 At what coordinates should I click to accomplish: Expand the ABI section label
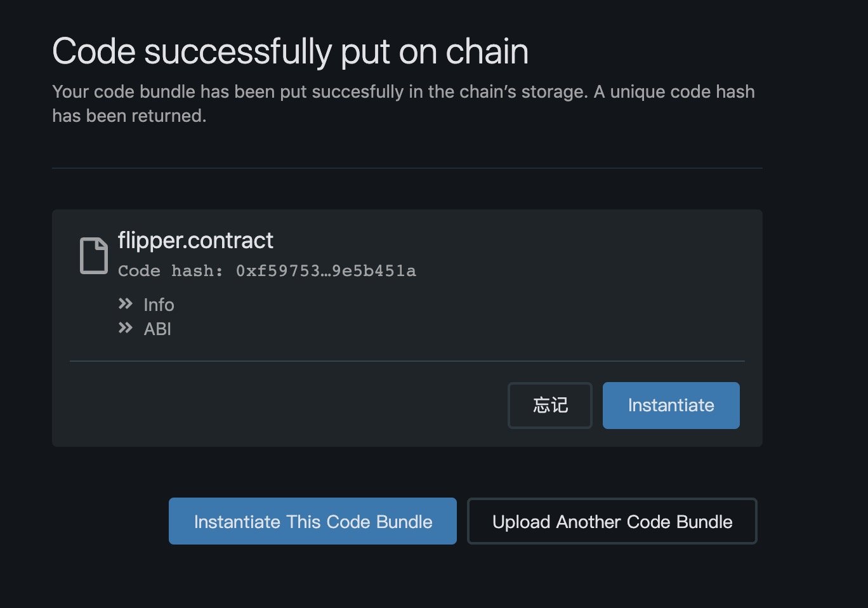click(x=157, y=329)
